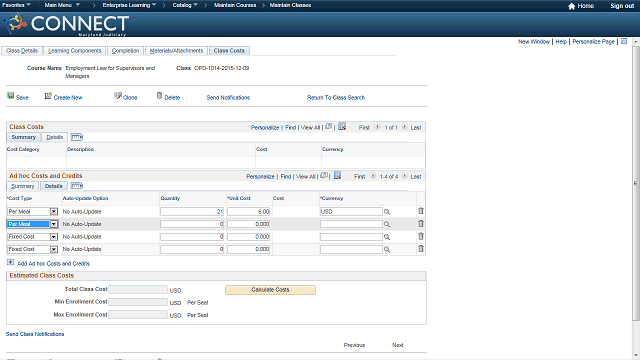Expand the highlighted Per Meal dropdown
Image resolution: width=640 pixels, height=360 pixels.
point(53,224)
